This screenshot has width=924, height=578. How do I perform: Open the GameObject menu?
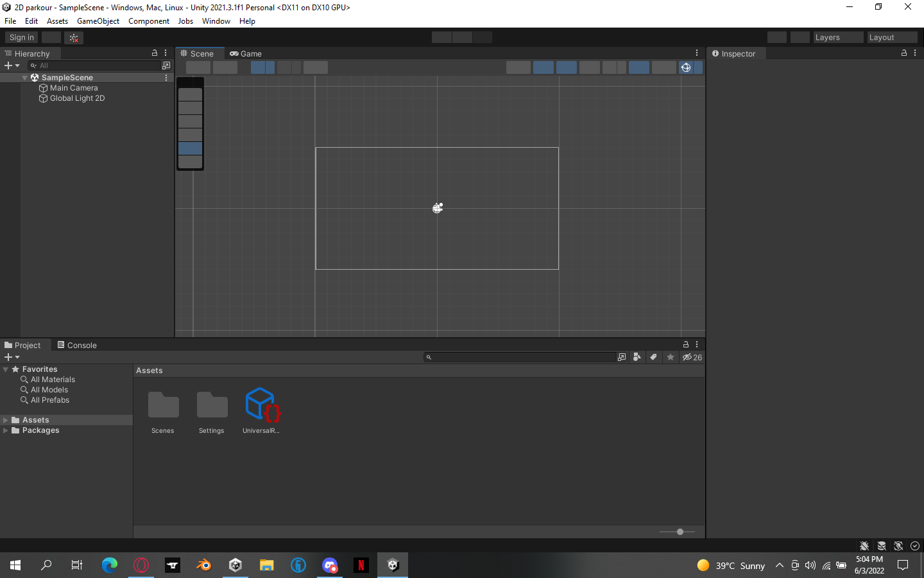[x=98, y=21]
